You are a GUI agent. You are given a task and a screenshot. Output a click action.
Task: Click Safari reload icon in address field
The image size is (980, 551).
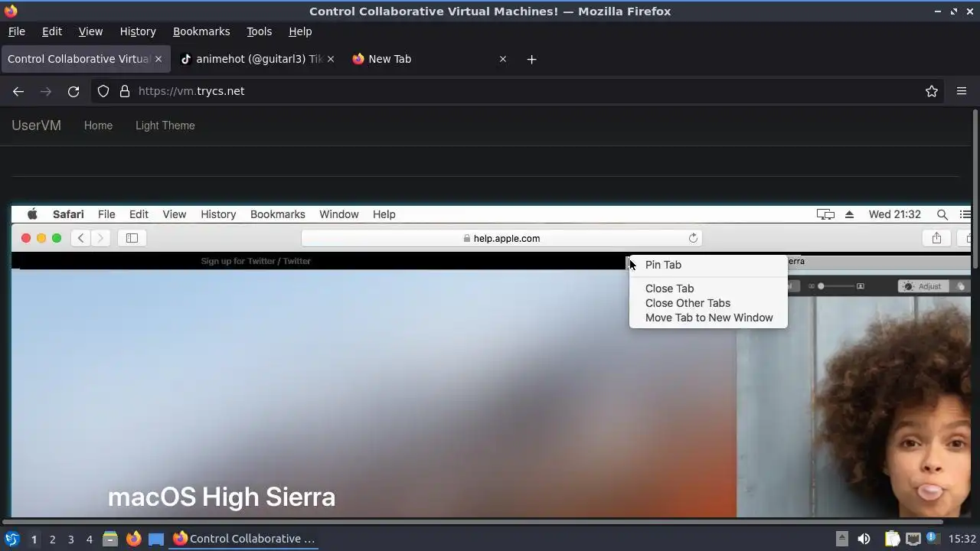(693, 238)
